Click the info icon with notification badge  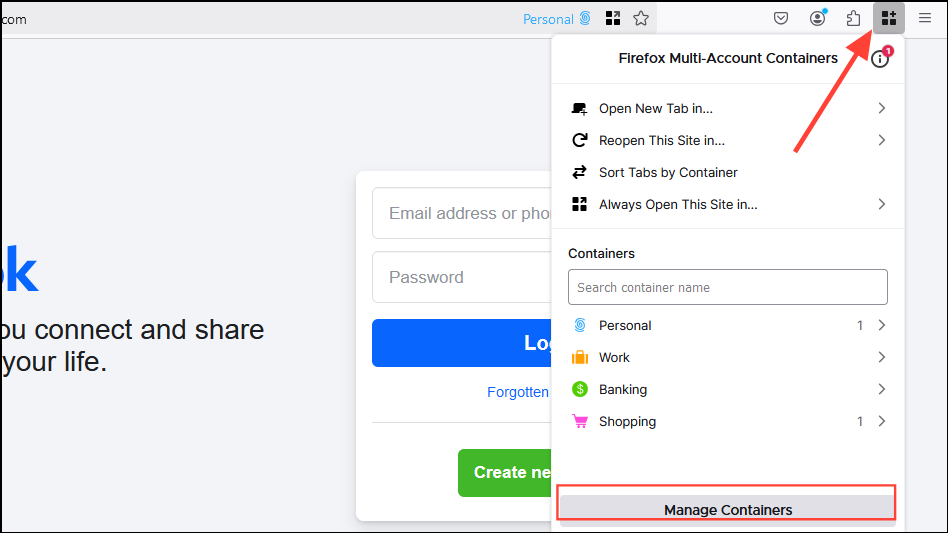[880, 58]
